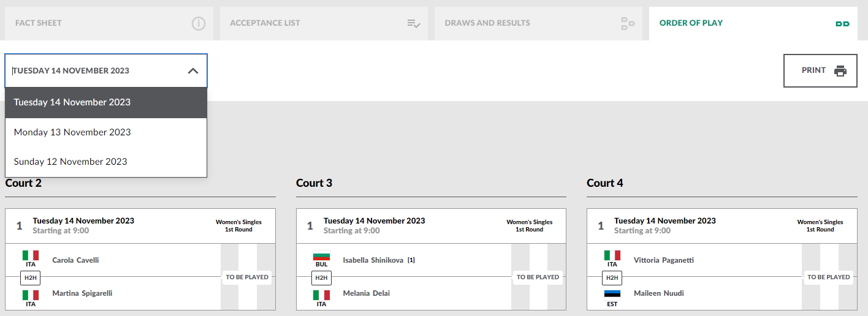Screen dimensions: 868x316
Task: Click Estonia flag beside Maileen Nuudi
Action: [612, 294]
